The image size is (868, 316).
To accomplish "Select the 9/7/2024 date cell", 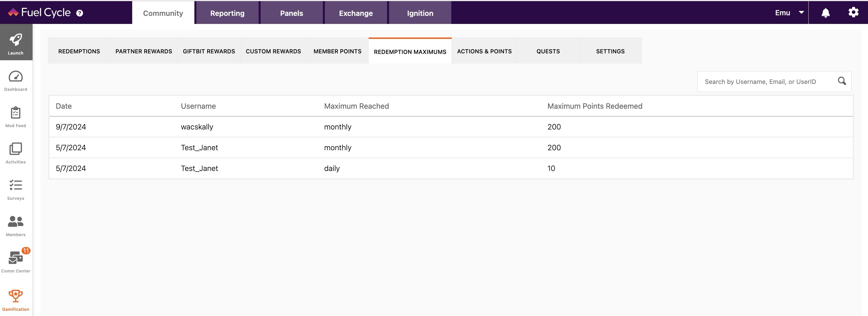I will click(71, 127).
